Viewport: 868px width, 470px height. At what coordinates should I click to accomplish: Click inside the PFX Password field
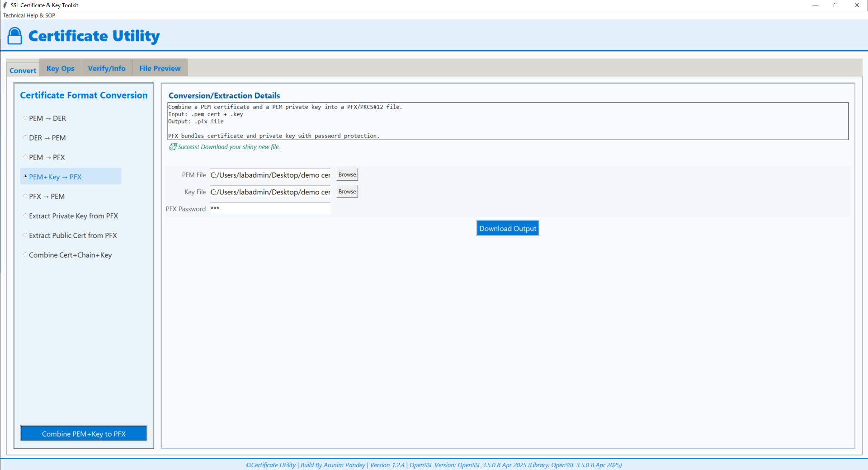pos(269,208)
